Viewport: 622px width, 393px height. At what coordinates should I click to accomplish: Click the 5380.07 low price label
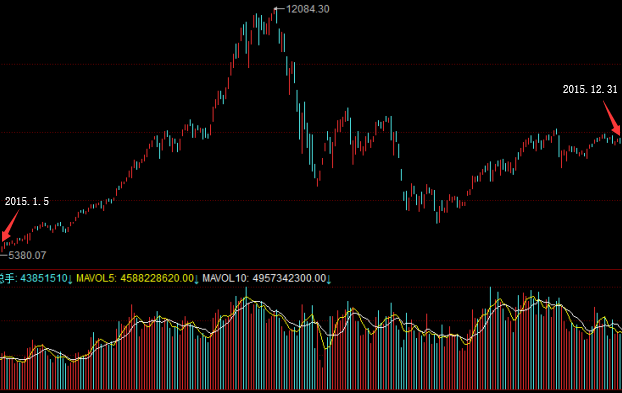(x=27, y=255)
